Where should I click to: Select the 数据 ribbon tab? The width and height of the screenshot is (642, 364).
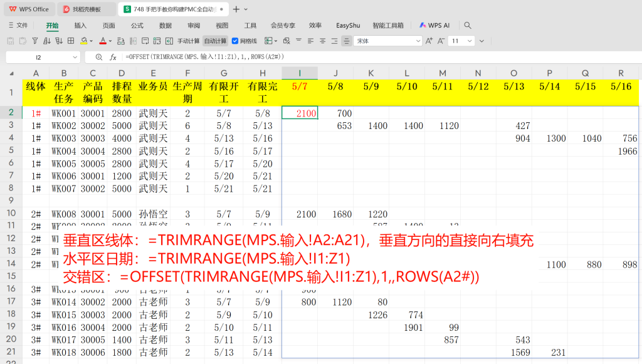coord(166,25)
